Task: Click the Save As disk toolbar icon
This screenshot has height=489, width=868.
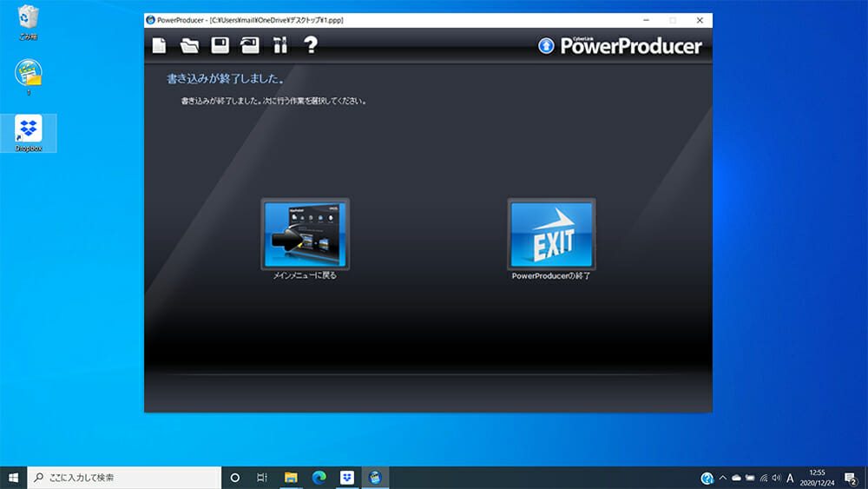Action: click(x=250, y=45)
